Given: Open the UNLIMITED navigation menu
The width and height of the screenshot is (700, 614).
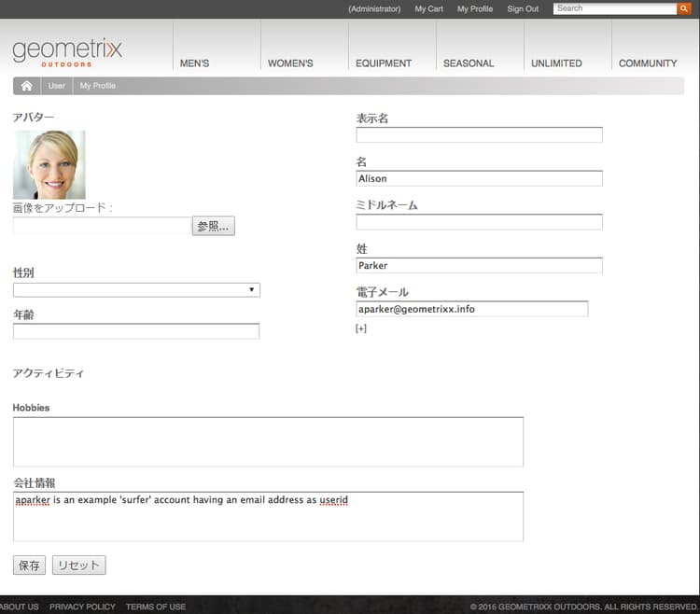Looking at the screenshot, I should click(556, 63).
